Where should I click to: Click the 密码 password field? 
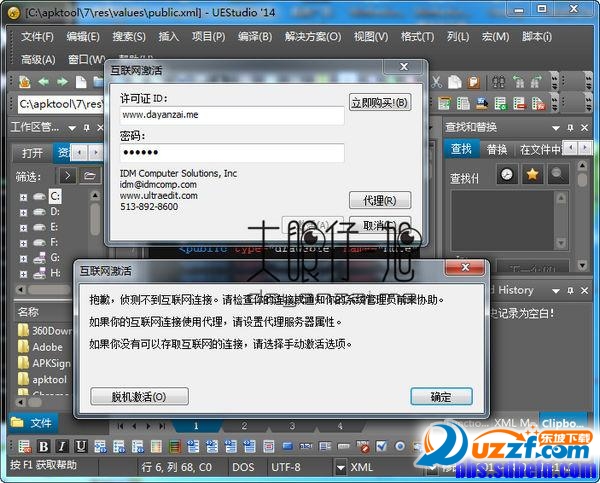point(232,153)
